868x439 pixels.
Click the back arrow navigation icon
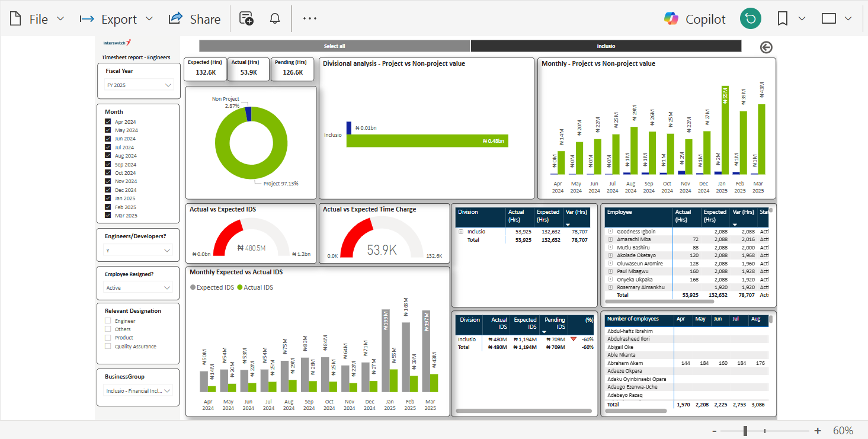click(766, 47)
